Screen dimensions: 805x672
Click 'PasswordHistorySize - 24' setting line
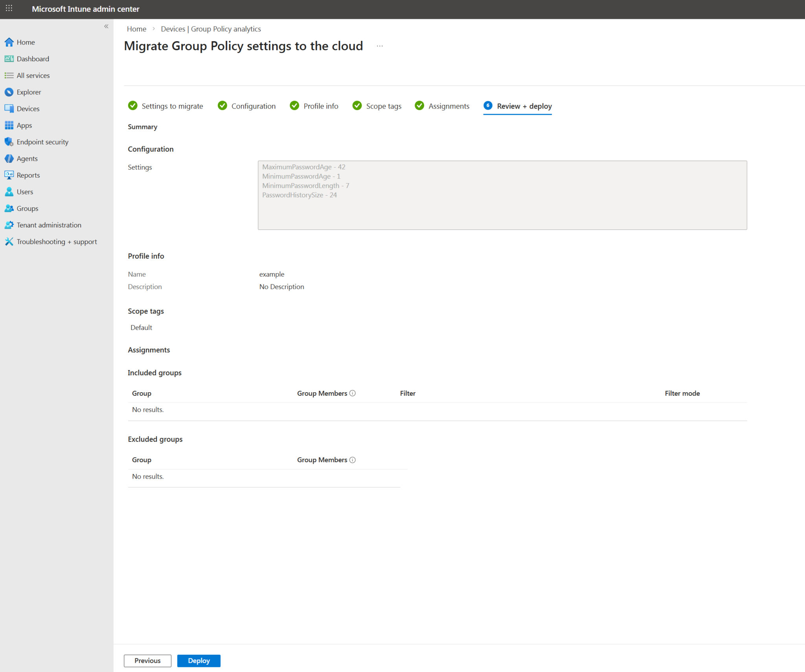299,195
